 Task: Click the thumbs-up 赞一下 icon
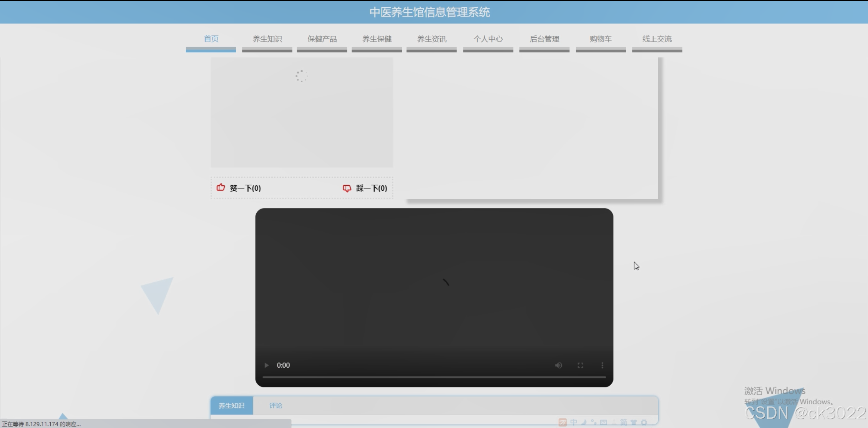coord(221,188)
